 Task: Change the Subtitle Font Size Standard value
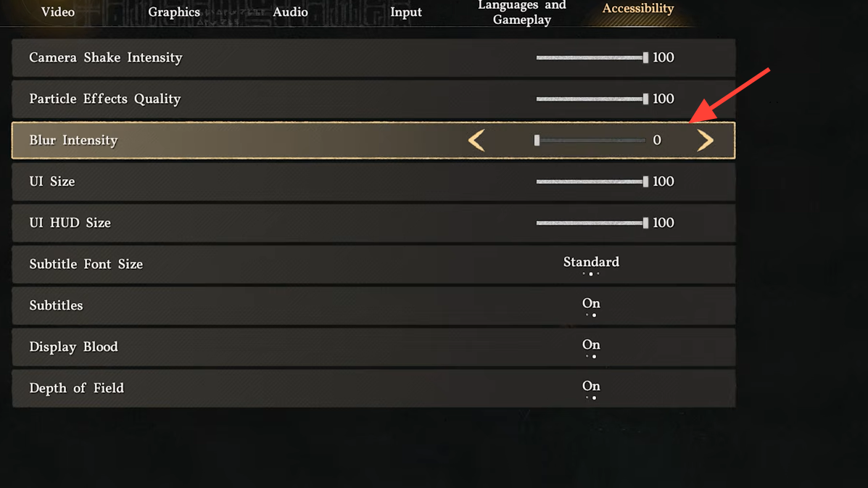[x=591, y=262]
